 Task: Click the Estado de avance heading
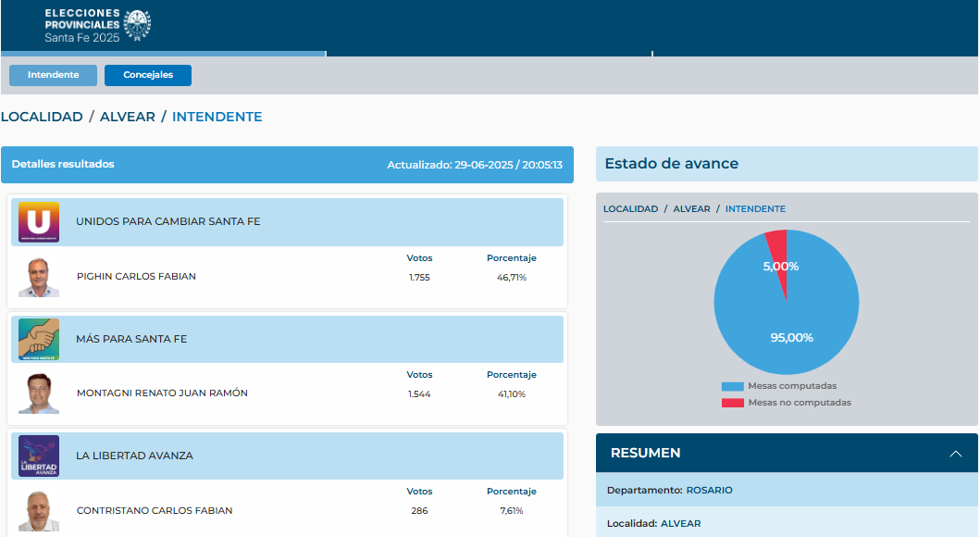(671, 164)
